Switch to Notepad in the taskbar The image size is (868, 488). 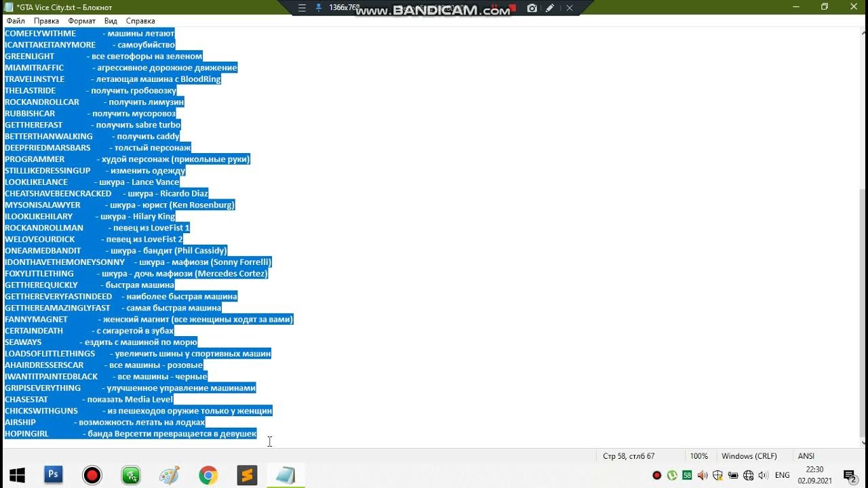click(285, 475)
